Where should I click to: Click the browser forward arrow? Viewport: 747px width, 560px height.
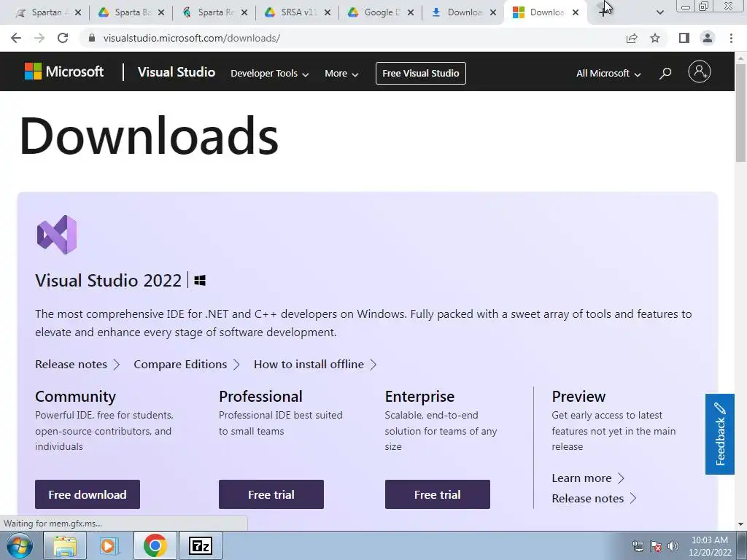39,38
